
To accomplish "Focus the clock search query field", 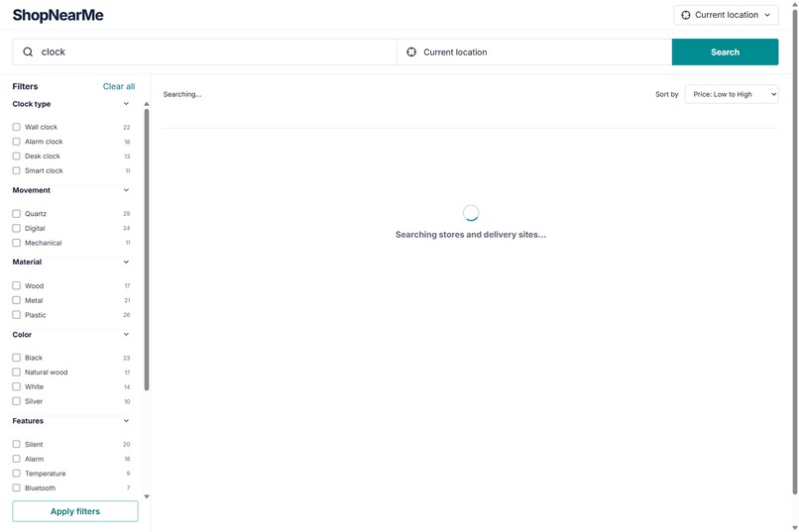I will pos(204,52).
